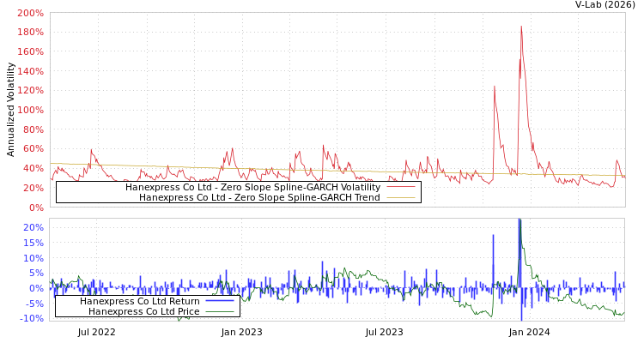Select the Hanexpress Co Ltd Return legend entry
The height and width of the screenshot is (343, 644).
[x=139, y=301]
